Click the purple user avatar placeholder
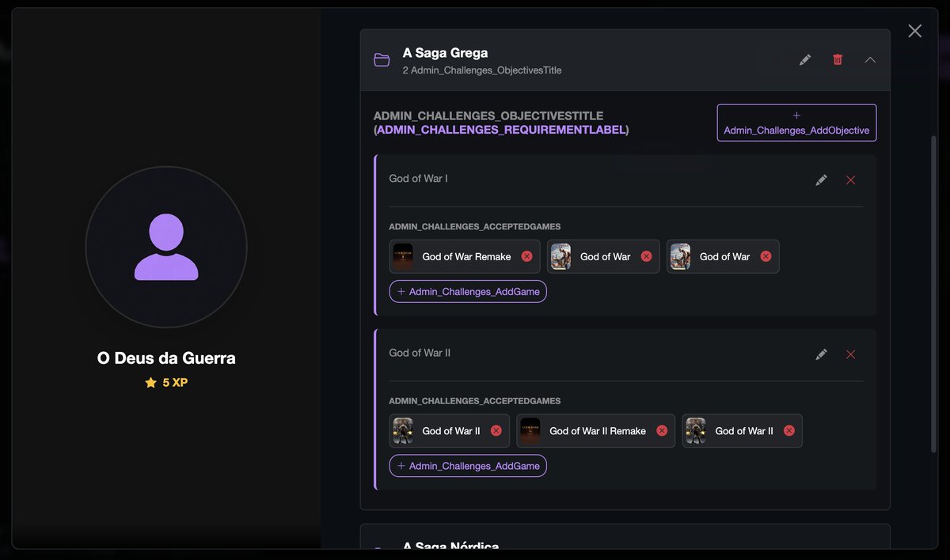The width and height of the screenshot is (950, 560). click(166, 247)
